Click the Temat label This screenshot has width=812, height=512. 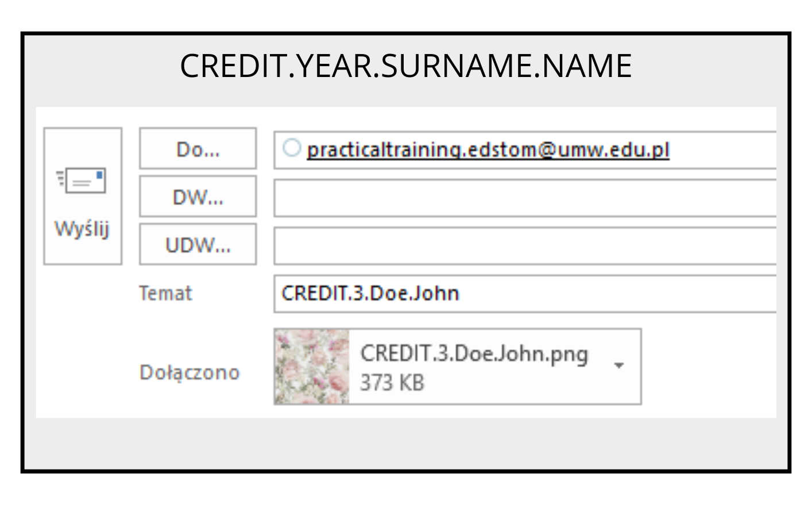[x=165, y=293]
